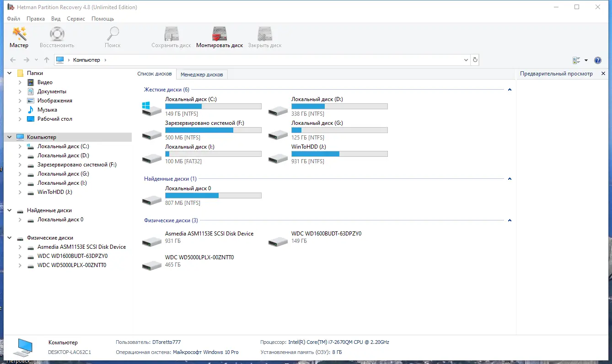Go forward with the right arrow navigation icon
Screen dimensions: 612x364
point(27,60)
